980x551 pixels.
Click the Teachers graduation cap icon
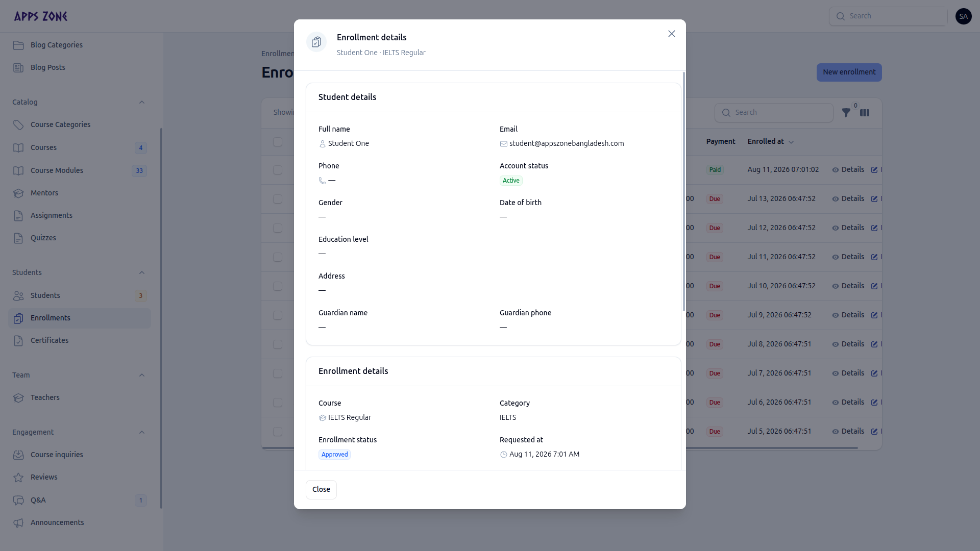18,397
